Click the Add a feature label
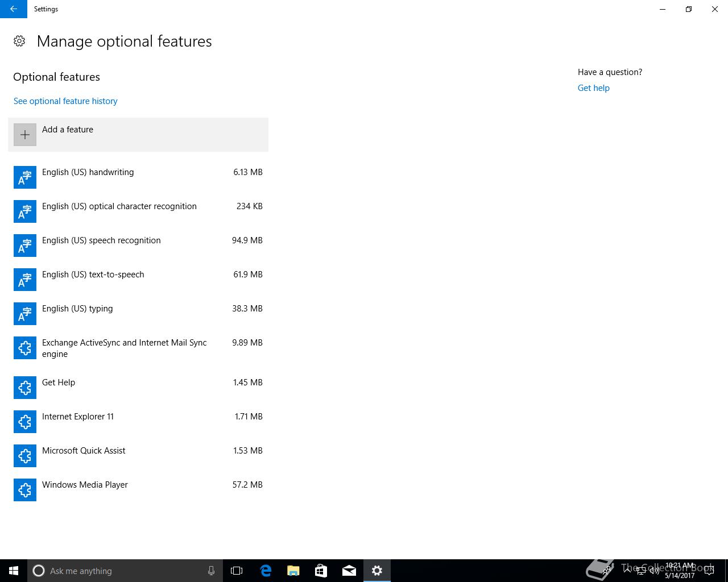The width and height of the screenshot is (728, 582). 68,130
